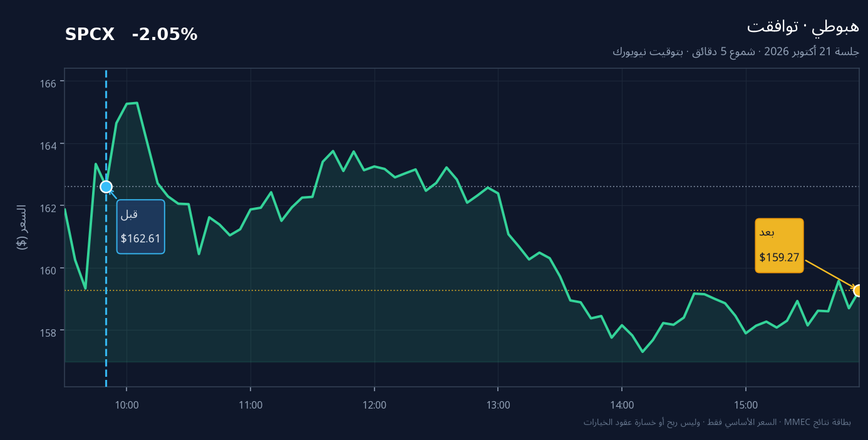The width and height of the screenshot is (868, 440).
Task: Click the blue entry marker dot
Action: pos(106,187)
